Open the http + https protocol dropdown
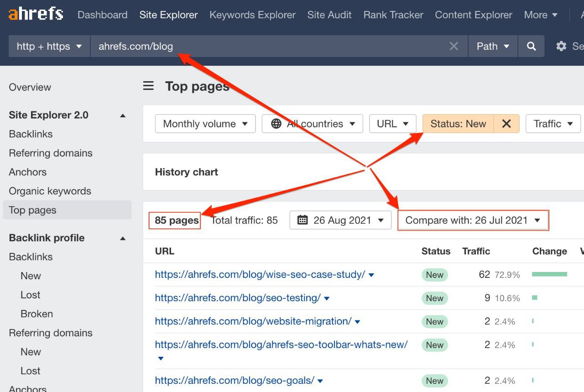584x392 pixels. click(49, 46)
